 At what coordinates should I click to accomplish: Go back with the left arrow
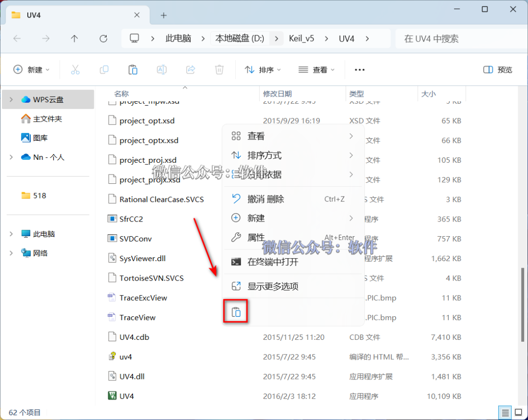[x=17, y=39]
